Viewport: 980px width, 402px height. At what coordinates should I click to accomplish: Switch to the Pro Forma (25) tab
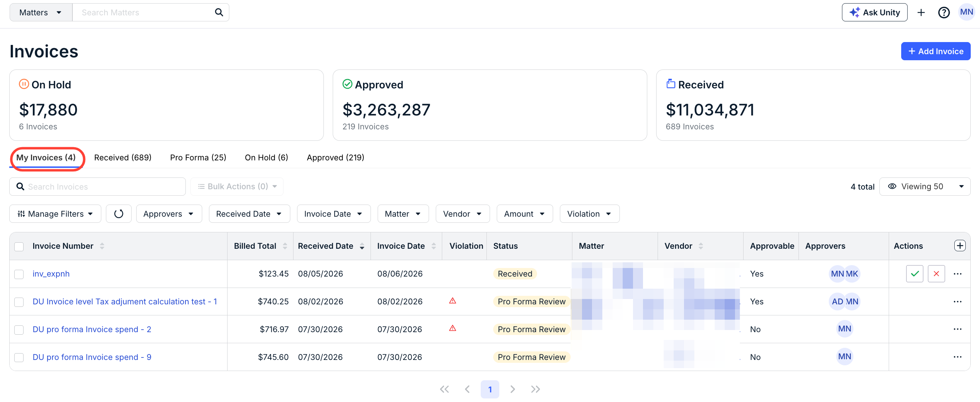pos(198,158)
